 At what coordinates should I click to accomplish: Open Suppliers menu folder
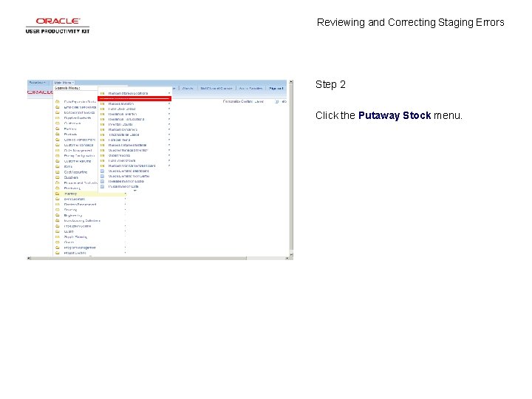[x=71, y=177]
